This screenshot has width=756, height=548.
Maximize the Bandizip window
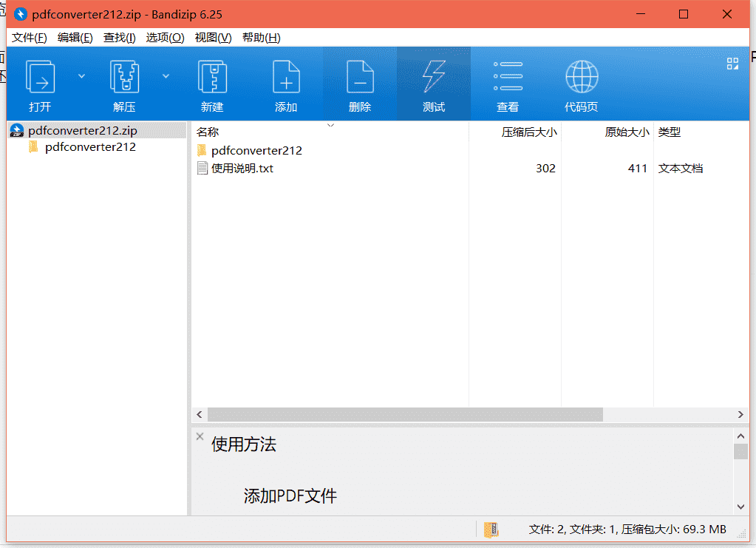click(x=683, y=15)
